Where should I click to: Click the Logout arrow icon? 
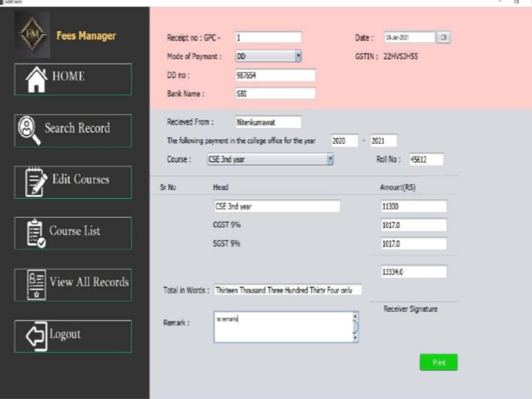click(35, 336)
